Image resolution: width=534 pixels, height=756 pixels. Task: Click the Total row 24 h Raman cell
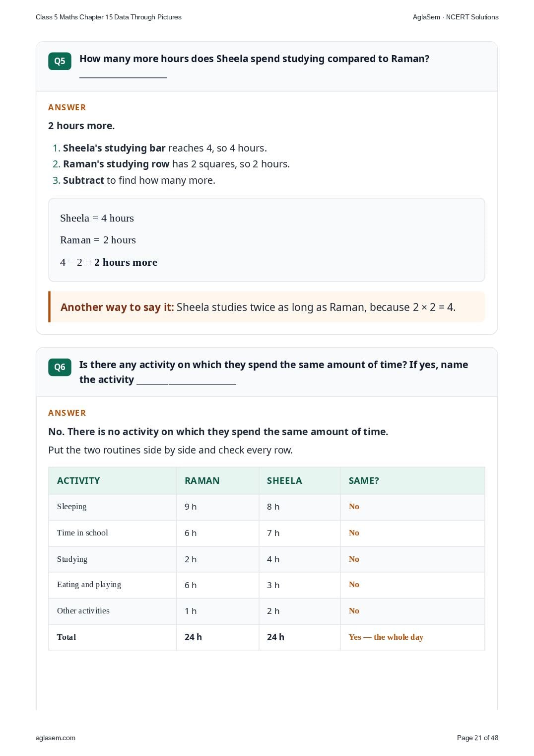193,637
